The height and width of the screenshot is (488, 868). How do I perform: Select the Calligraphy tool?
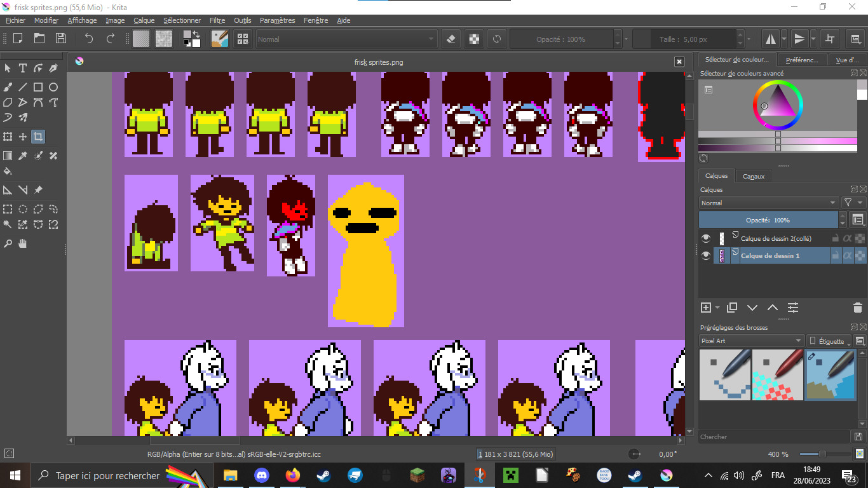53,68
